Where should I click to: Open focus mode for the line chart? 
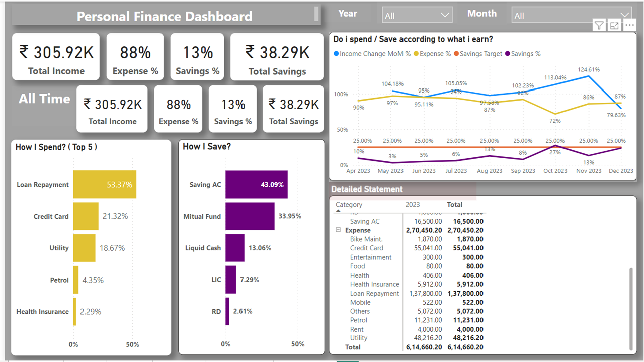pyautogui.click(x=614, y=26)
